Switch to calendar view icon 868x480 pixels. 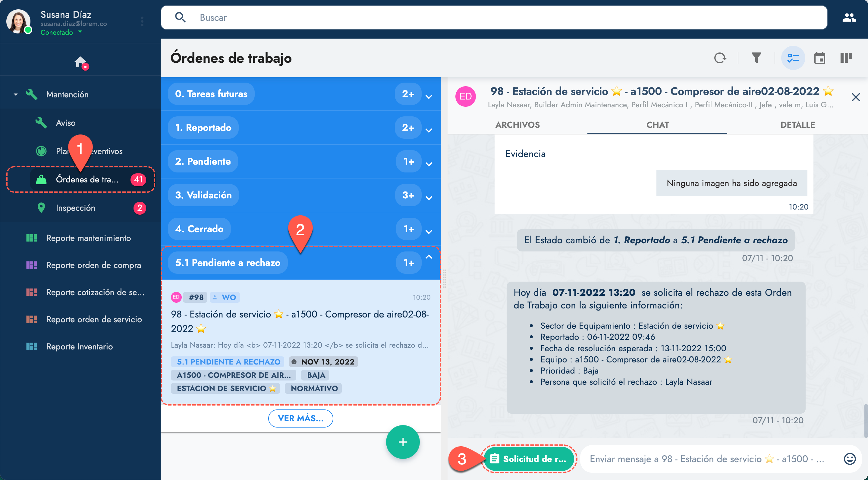pos(819,58)
